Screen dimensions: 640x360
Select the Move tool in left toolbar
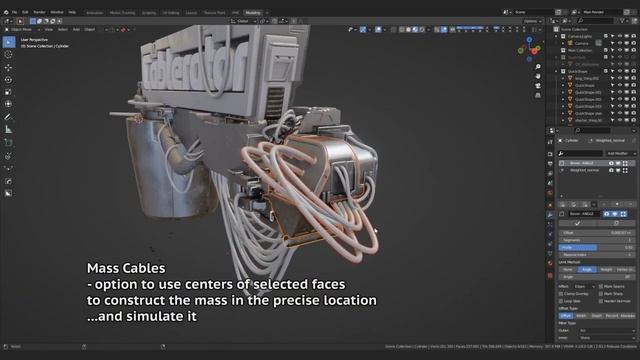pyautogui.click(x=9, y=68)
